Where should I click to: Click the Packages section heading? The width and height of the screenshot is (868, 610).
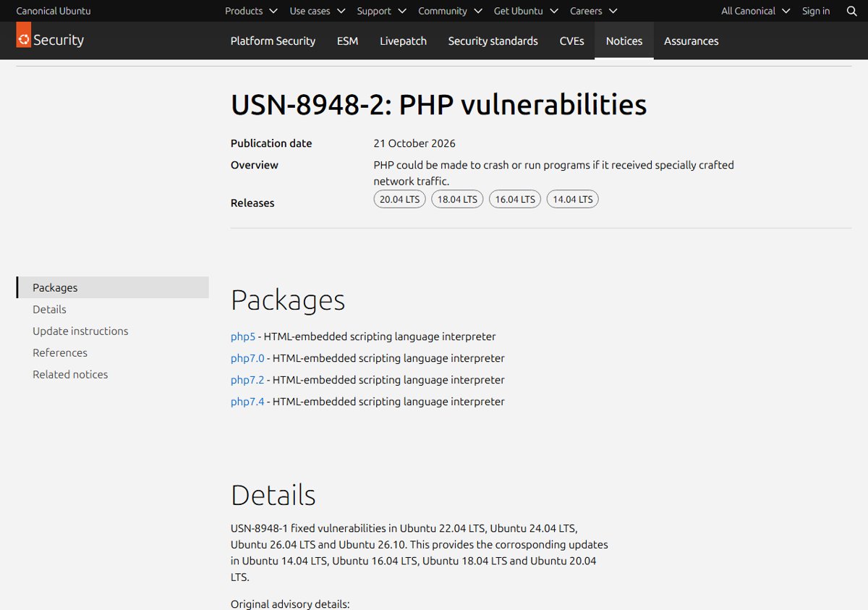coord(288,300)
